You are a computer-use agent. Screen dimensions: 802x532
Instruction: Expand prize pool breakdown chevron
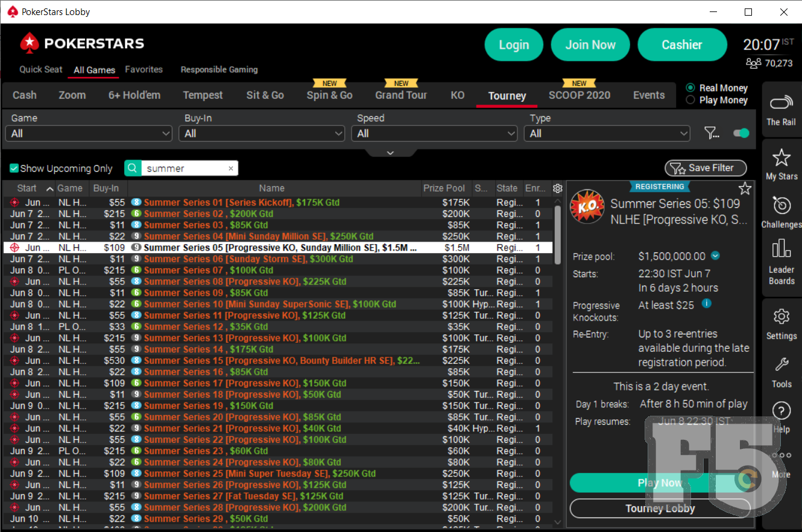(x=715, y=256)
